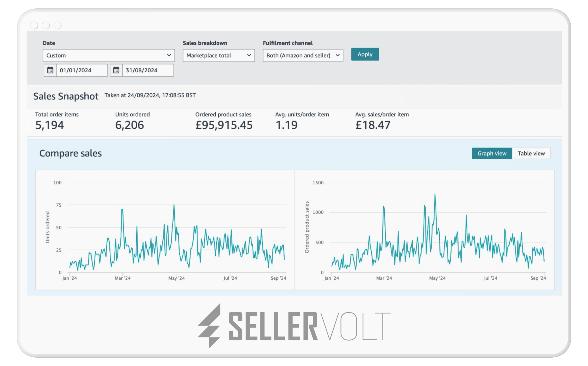Open the end date calendar icon

point(116,70)
